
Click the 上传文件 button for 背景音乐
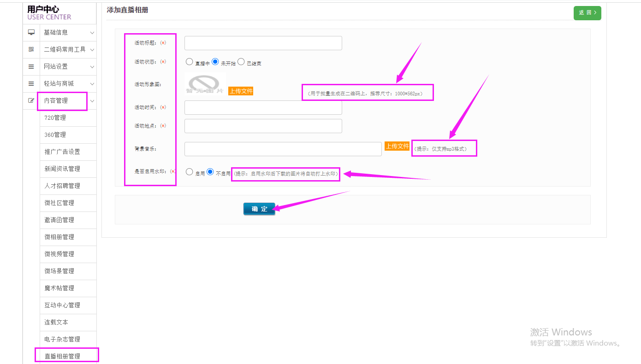tap(397, 146)
